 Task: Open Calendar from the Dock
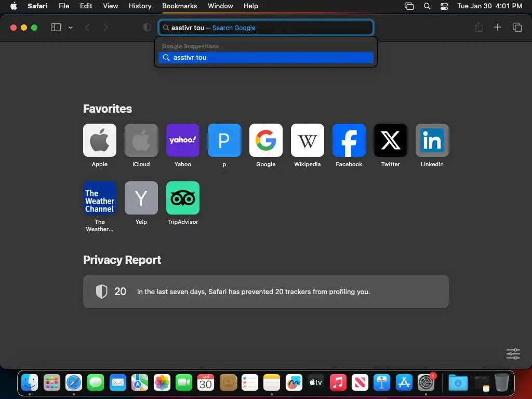206,383
